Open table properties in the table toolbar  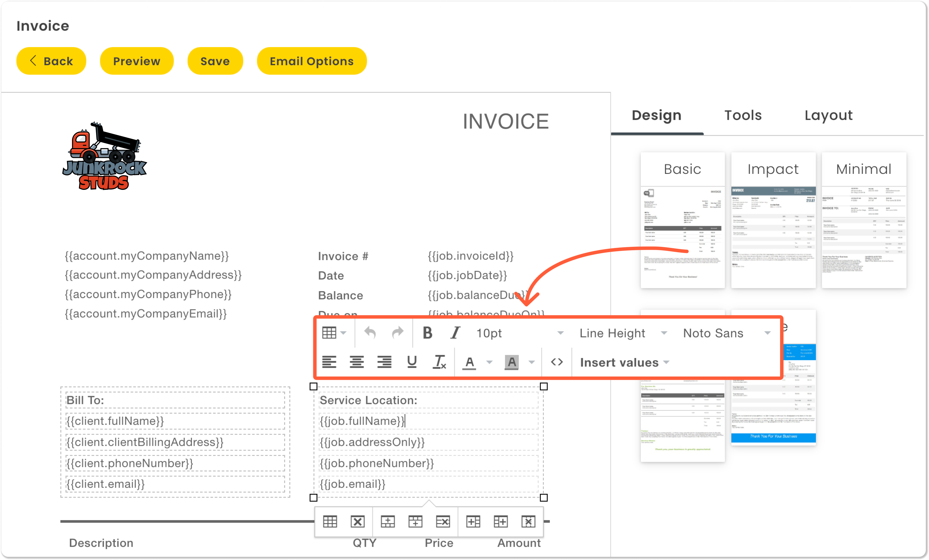(x=330, y=522)
